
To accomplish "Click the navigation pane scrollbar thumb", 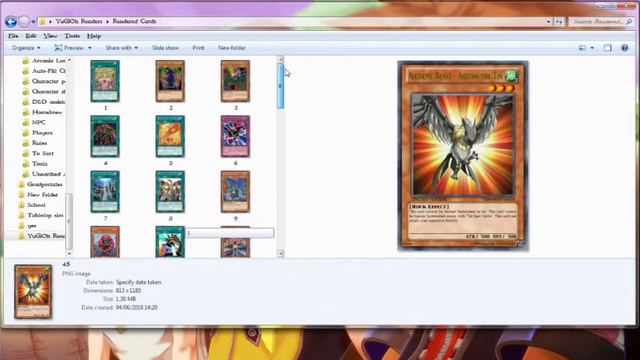I will (x=69, y=221).
